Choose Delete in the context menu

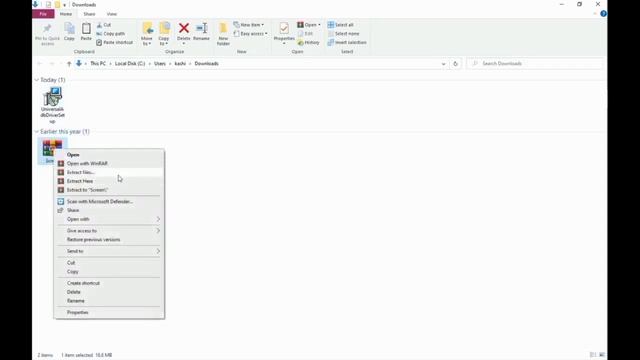pos(109,292)
